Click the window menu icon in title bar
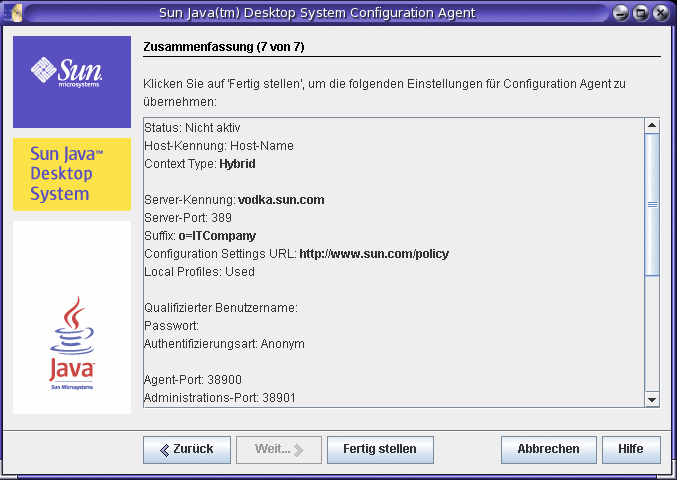The height and width of the screenshot is (480, 677). (x=13, y=13)
